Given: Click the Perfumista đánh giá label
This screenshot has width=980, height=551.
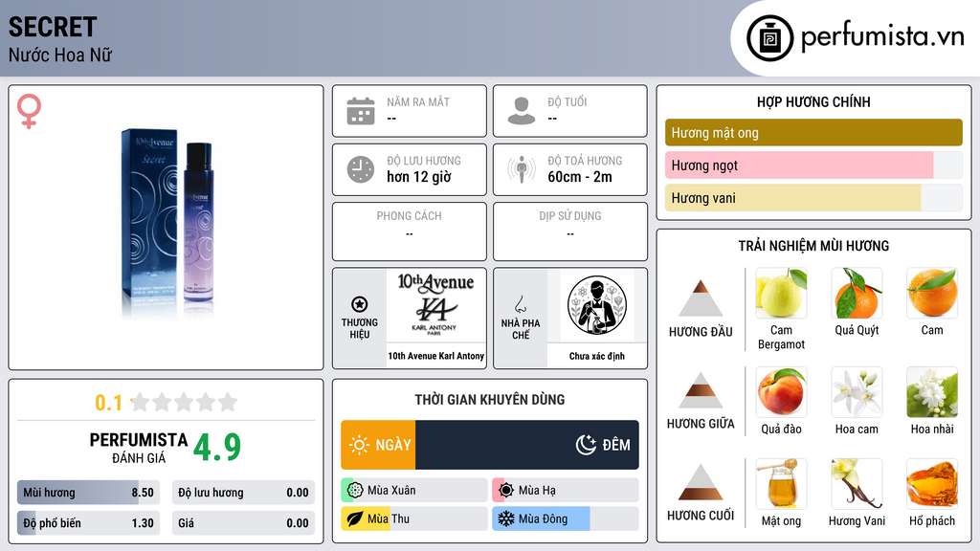Looking at the screenshot, I should (138, 448).
